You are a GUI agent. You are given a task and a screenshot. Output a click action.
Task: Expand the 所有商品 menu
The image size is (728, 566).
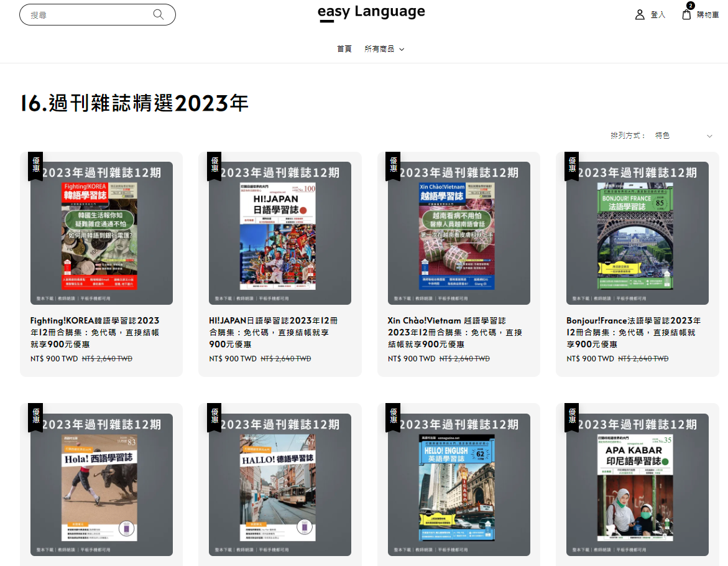click(x=384, y=49)
